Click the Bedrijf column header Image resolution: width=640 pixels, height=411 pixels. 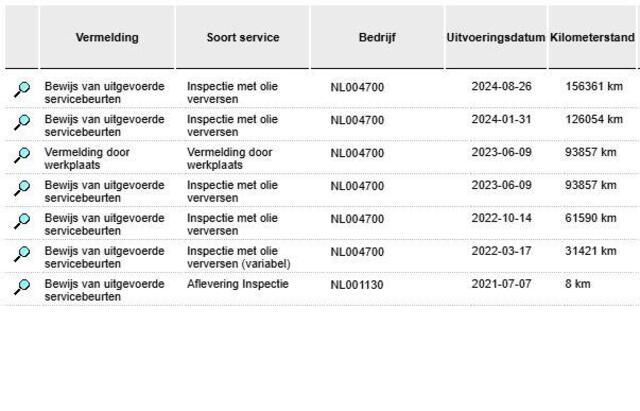(x=377, y=38)
